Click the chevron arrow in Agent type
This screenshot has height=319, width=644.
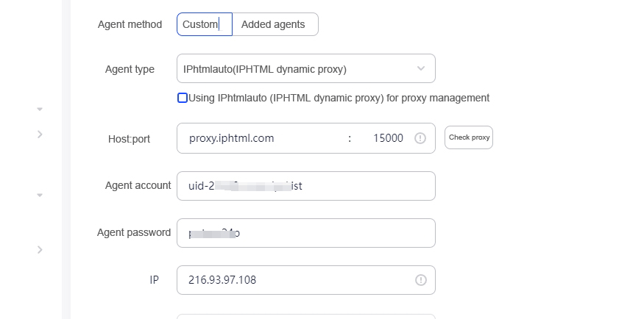[x=421, y=68]
